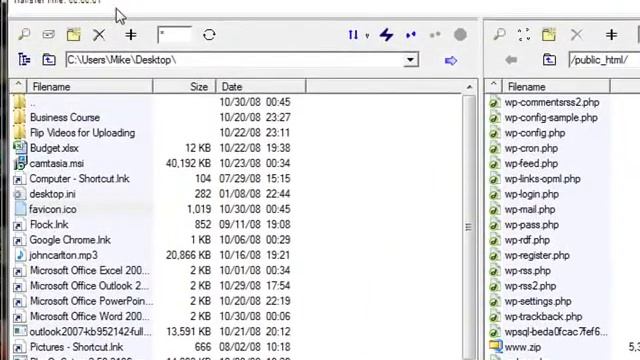Select remote file wp-commentsrss2.php
Viewport: 640px width, 360px height.
point(552,102)
